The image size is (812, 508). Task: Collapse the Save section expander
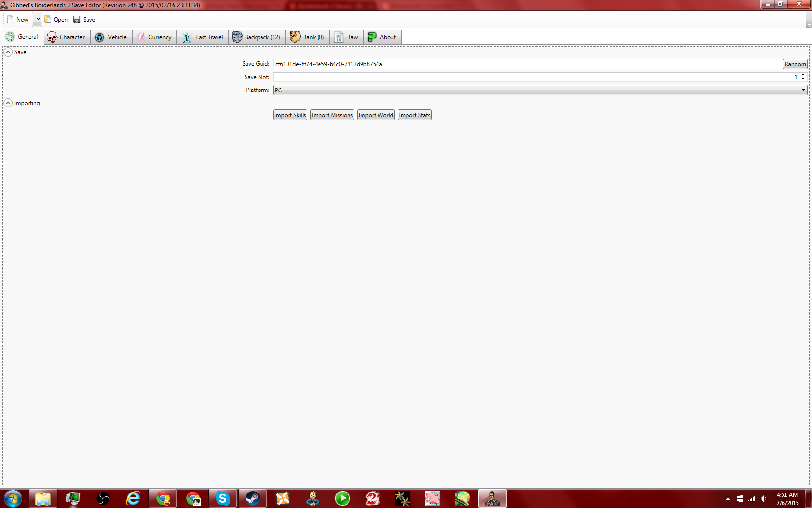[x=8, y=52]
